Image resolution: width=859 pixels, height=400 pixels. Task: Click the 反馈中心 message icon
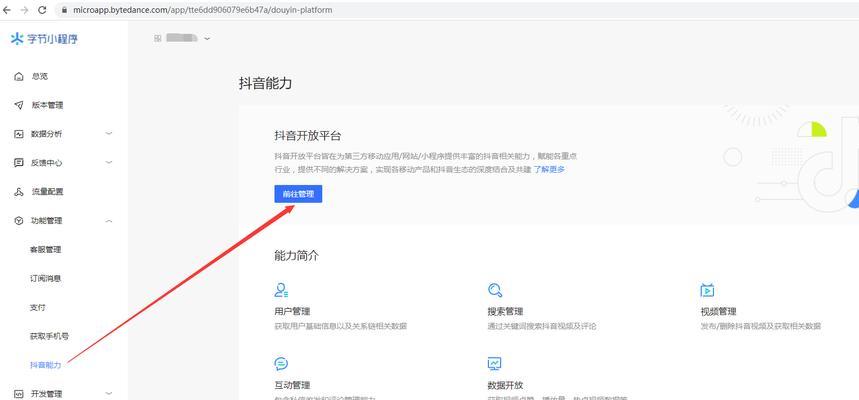coord(19,163)
